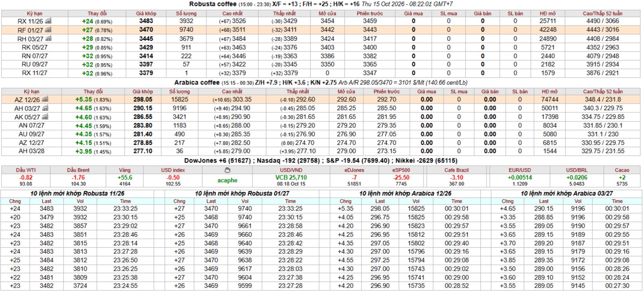Image resolution: width=644 pixels, height=292 pixels.
Task: Click '10 lệnh mới khớp Robusta 11/26' heading
Action: [77, 193]
